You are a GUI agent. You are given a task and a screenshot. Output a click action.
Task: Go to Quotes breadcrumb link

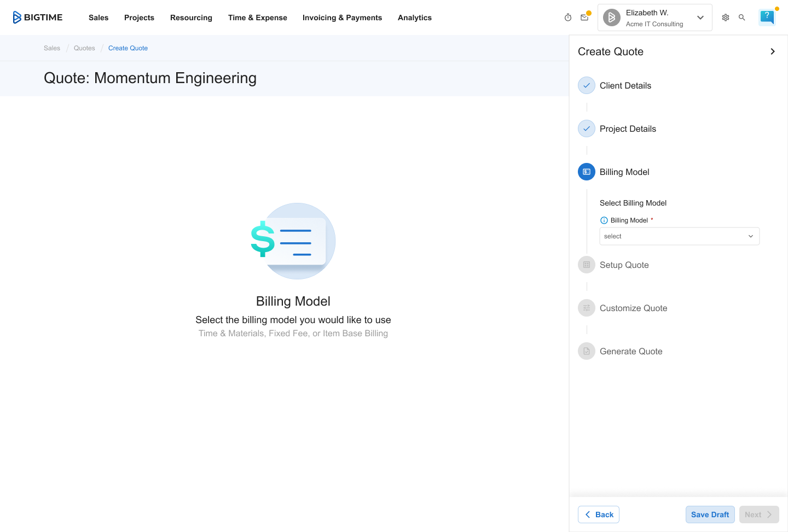coord(84,48)
